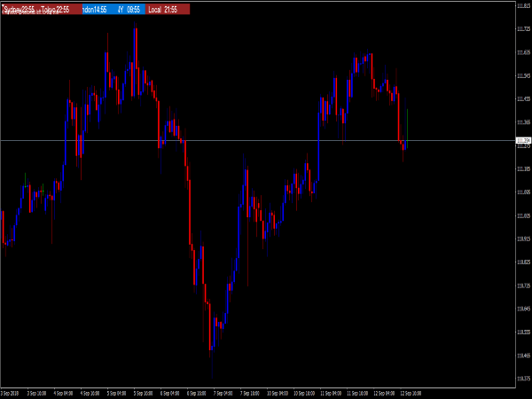Click the 111.635 price axis label
This screenshot has height=399, width=532.
coord(523,52)
